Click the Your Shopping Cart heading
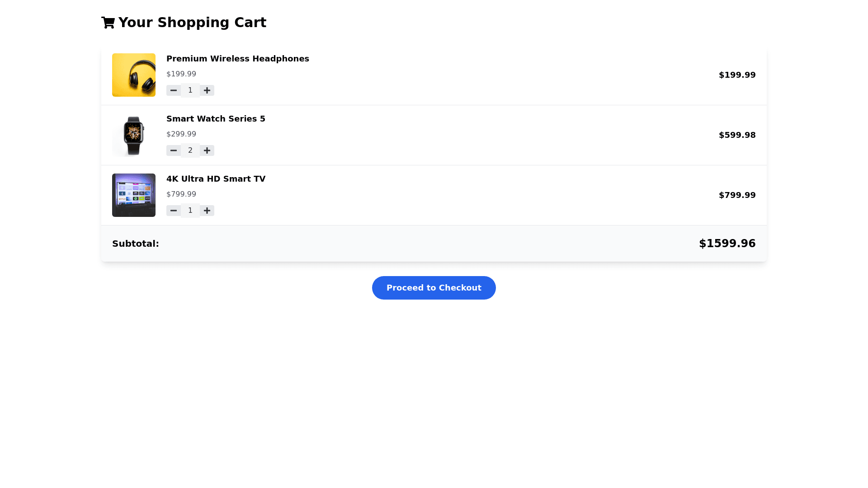 click(192, 23)
